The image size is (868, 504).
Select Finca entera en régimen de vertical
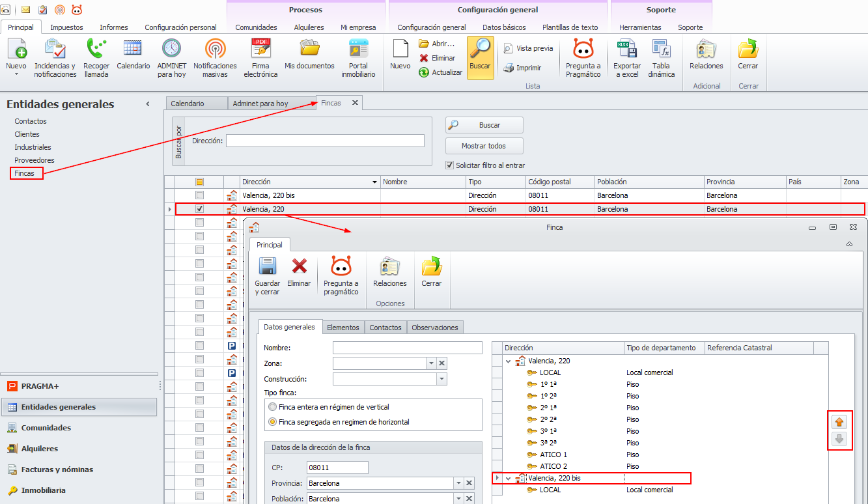272,407
